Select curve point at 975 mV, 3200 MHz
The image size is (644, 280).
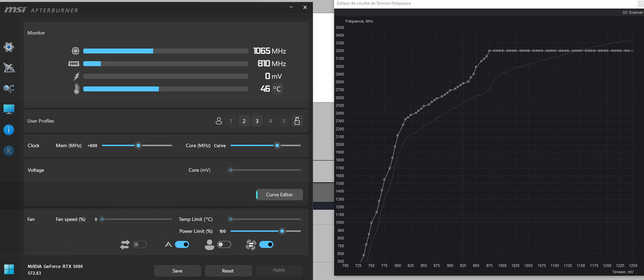pos(490,50)
